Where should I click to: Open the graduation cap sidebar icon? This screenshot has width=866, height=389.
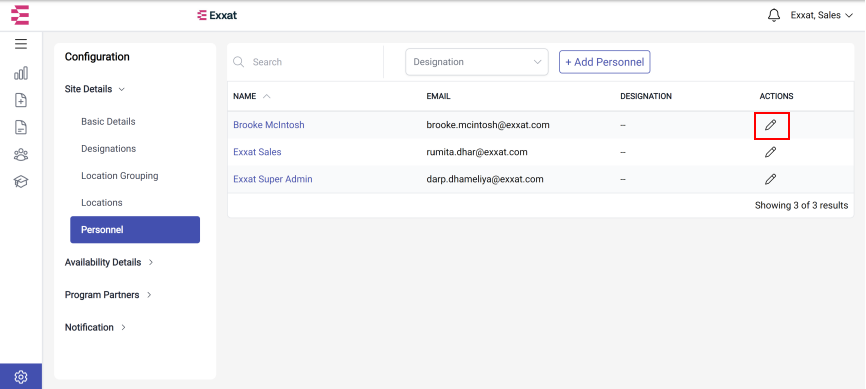(x=21, y=182)
